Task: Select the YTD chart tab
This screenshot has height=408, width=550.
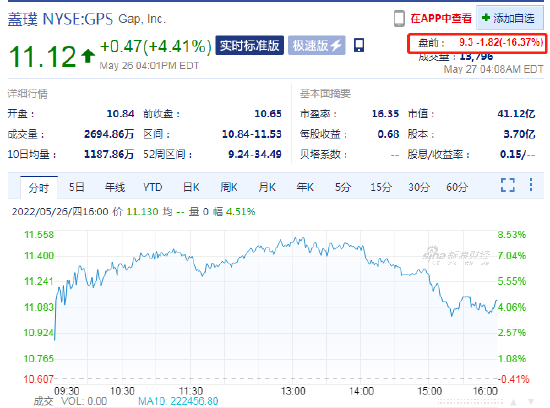Action: pos(153,187)
